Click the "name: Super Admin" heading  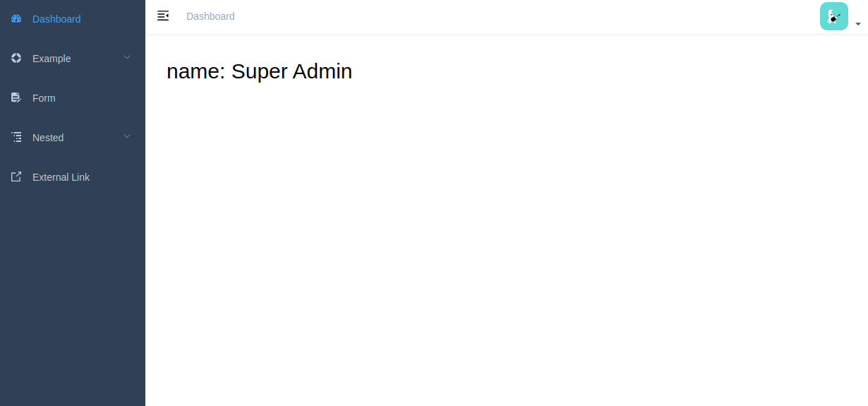coord(259,71)
